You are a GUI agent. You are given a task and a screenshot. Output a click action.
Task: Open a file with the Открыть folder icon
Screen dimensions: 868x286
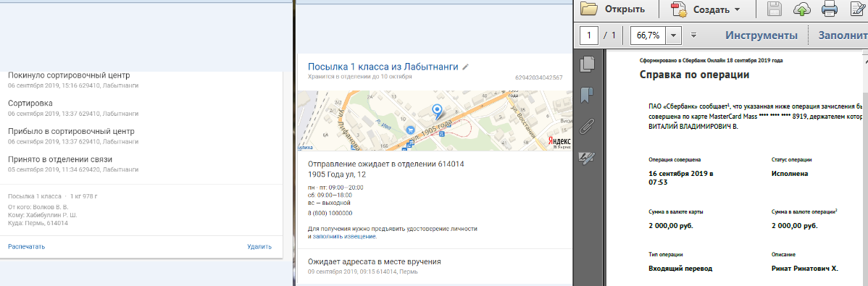click(x=612, y=9)
